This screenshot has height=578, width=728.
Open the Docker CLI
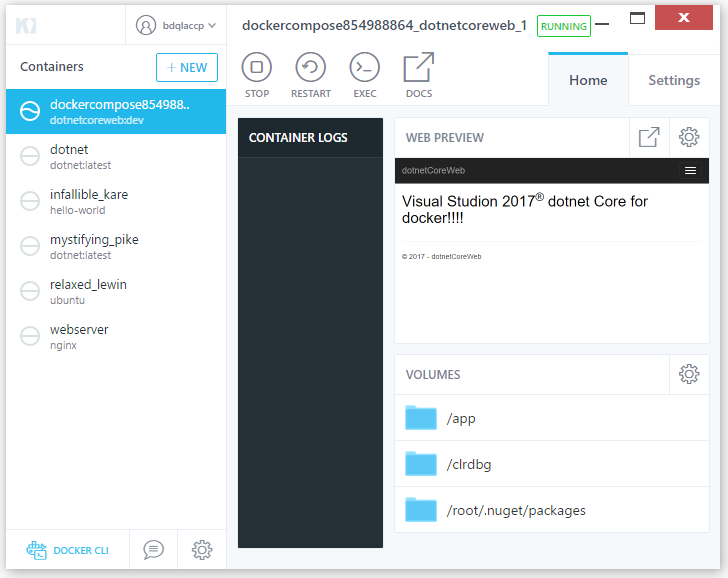click(66, 549)
